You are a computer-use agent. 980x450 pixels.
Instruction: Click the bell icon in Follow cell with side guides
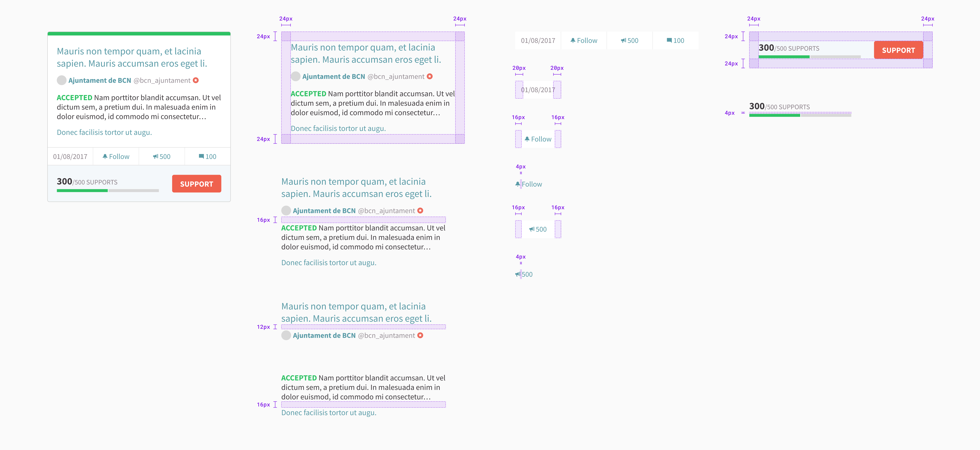click(x=527, y=139)
